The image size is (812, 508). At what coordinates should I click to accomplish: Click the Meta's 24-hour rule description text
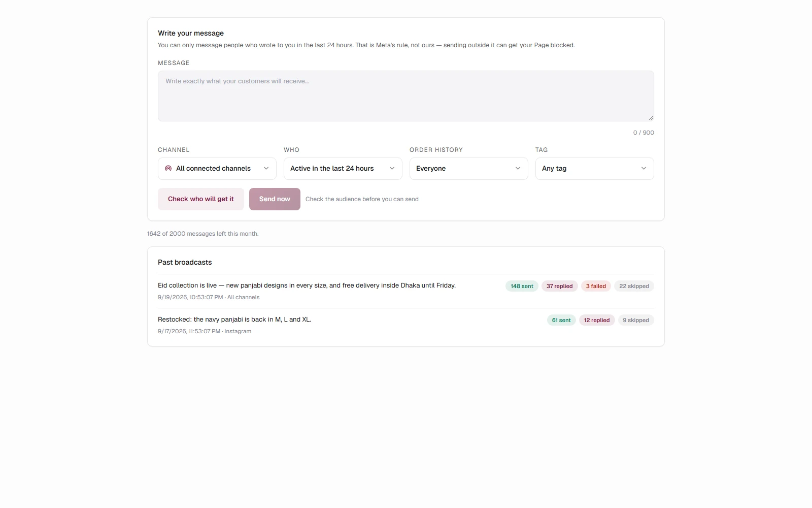click(x=366, y=45)
